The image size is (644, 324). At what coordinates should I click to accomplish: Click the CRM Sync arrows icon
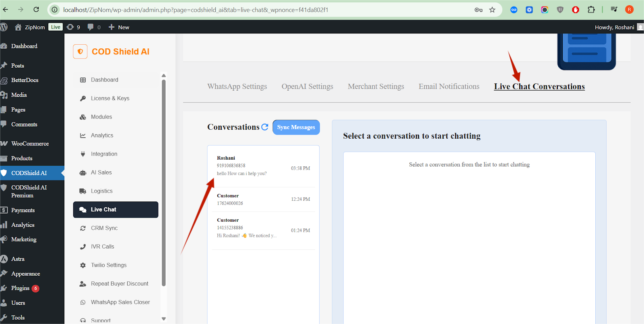point(83,228)
